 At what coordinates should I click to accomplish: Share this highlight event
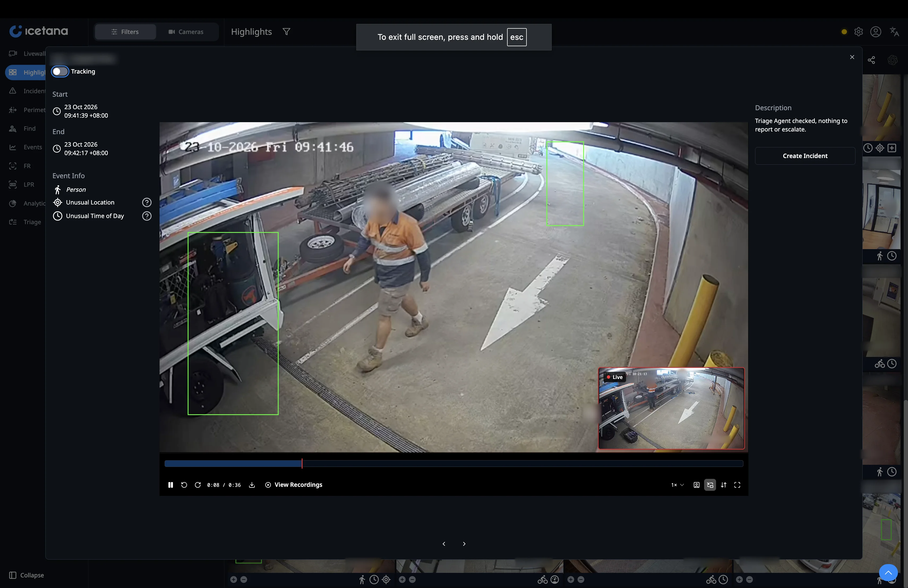coord(871,60)
